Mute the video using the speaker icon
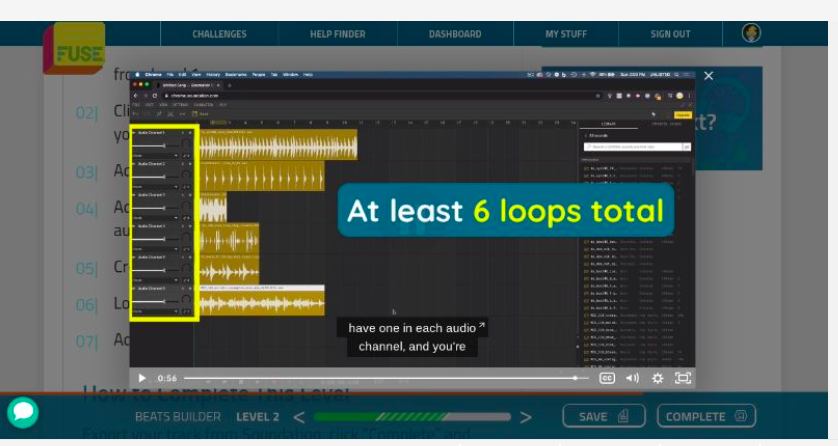Screen dimensions: 838x446 (x=632, y=378)
